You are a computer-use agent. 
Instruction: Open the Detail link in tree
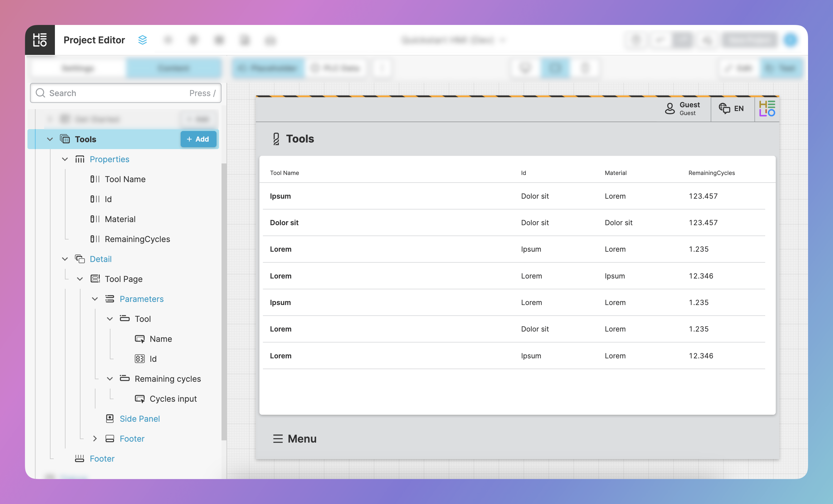[x=100, y=259]
